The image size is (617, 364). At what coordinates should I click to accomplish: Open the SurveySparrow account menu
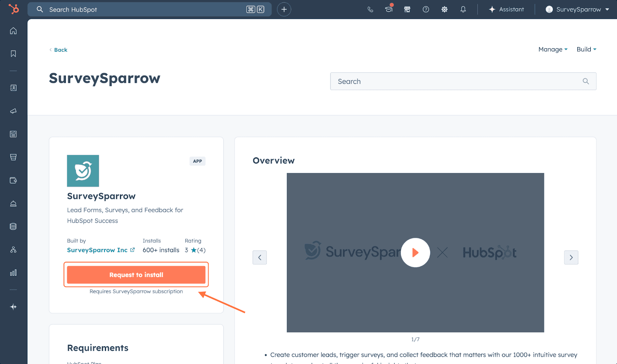[578, 9]
